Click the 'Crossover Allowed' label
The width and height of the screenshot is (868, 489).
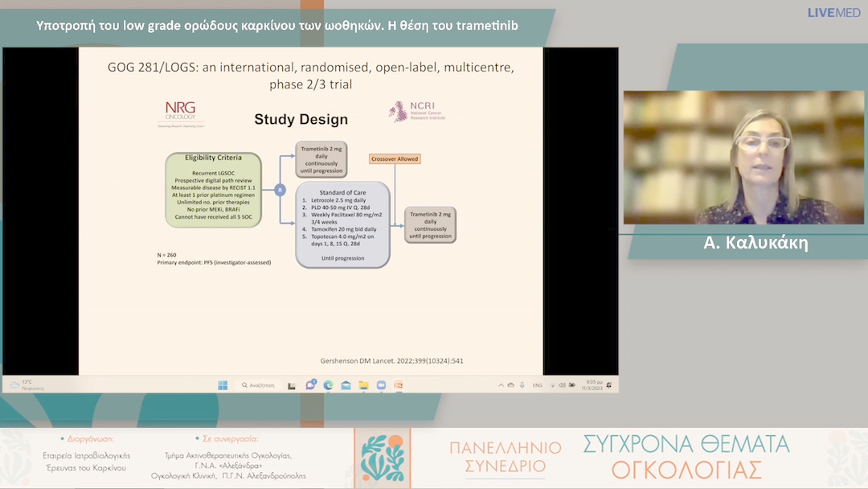[395, 159]
